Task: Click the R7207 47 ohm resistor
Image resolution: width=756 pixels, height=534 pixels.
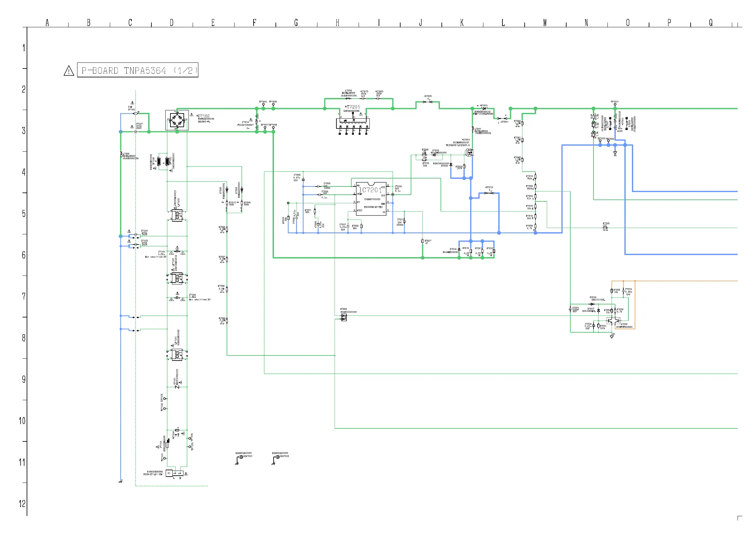Action: (422, 241)
